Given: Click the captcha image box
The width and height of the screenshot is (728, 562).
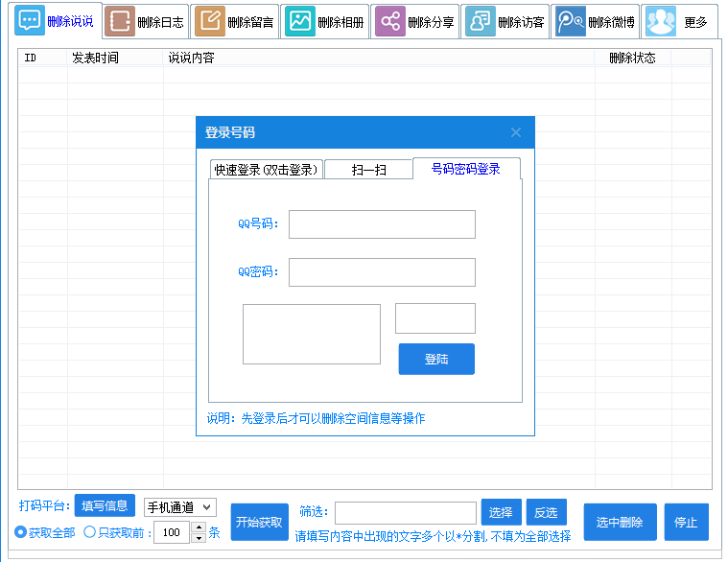Looking at the screenshot, I should 312,334.
